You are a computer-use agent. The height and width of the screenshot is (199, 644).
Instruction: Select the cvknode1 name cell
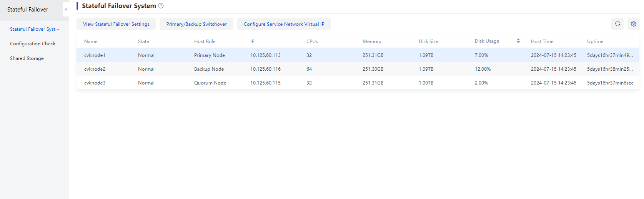click(x=95, y=55)
